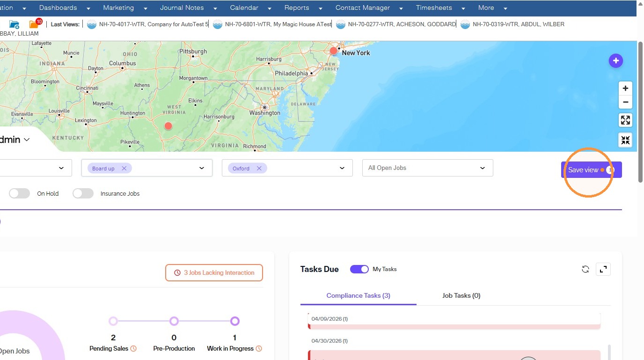Enable the Insurance Jobs switch

83,193
